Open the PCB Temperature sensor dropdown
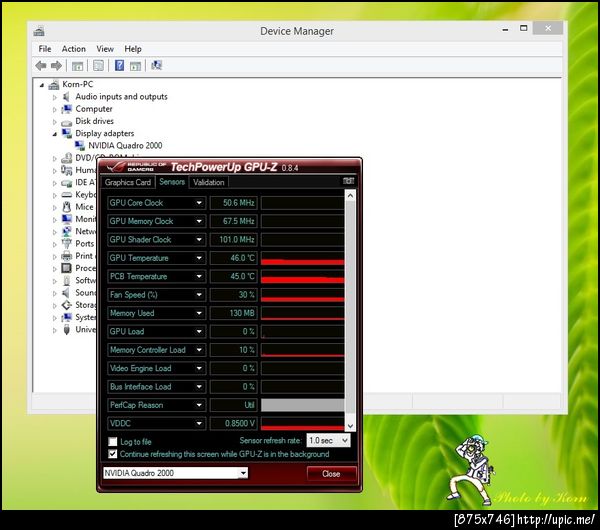 tap(199, 276)
